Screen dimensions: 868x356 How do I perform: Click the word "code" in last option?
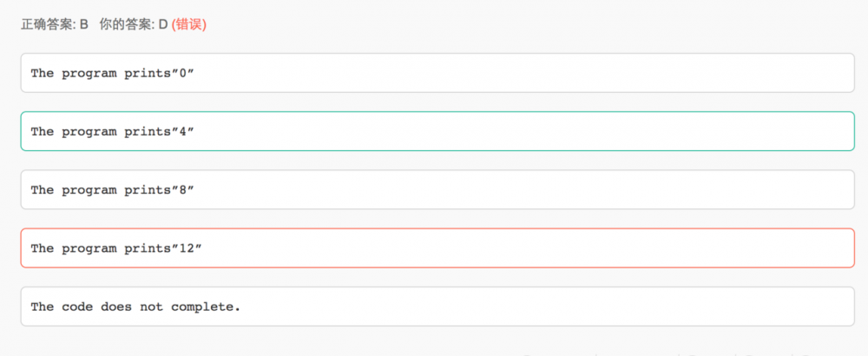tap(76, 307)
